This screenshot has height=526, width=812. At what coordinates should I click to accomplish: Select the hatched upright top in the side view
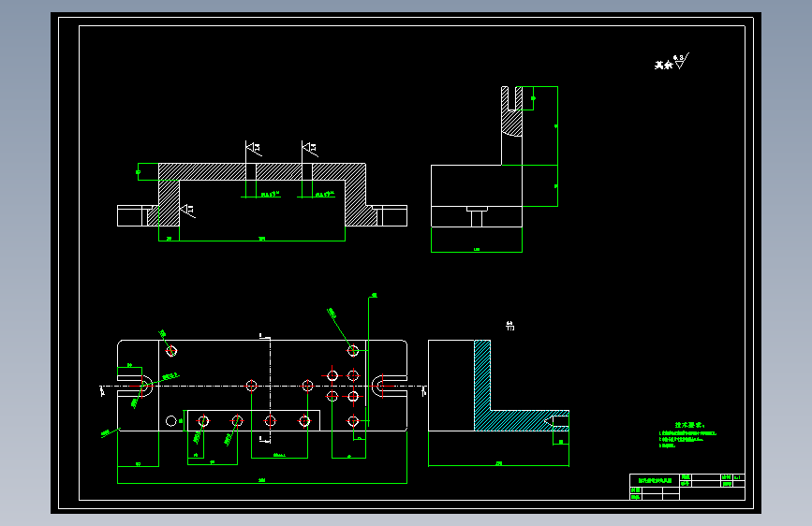pyautogui.click(x=511, y=111)
